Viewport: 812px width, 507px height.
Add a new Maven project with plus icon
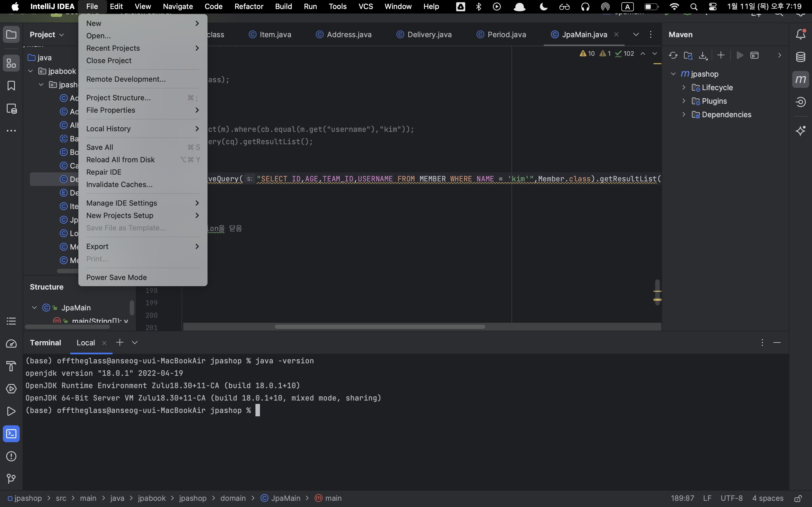(x=721, y=55)
